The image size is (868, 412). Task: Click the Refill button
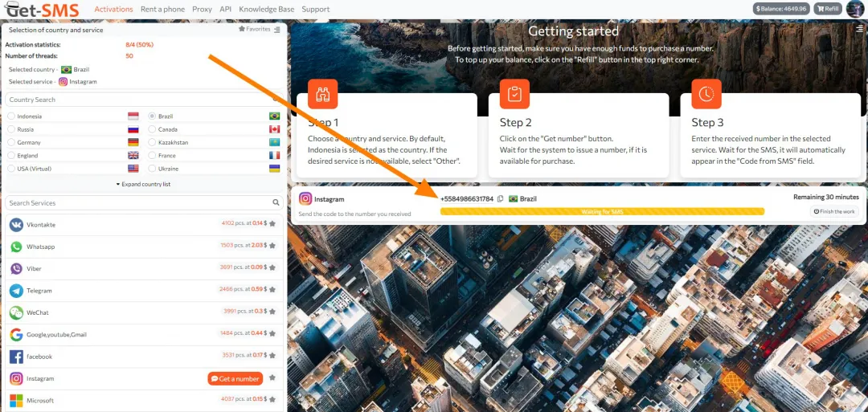tap(828, 9)
